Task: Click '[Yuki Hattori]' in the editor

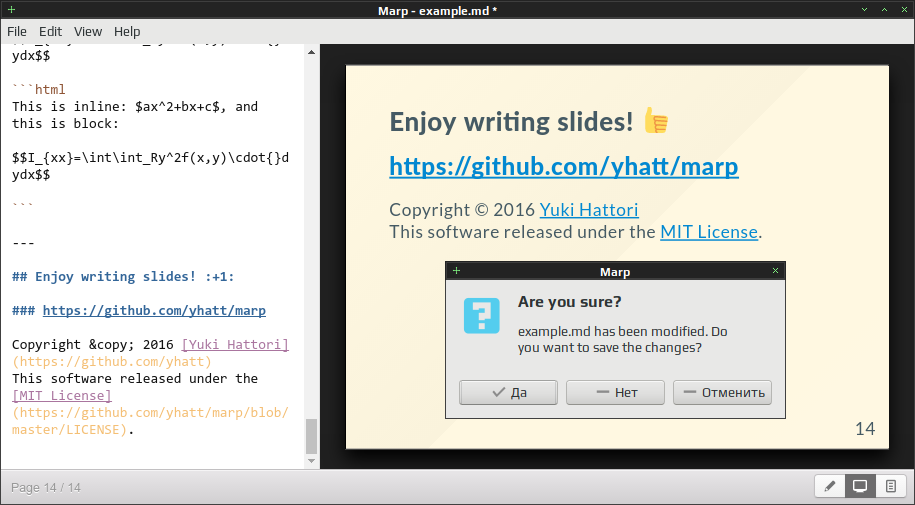Action: pyautogui.click(x=235, y=344)
